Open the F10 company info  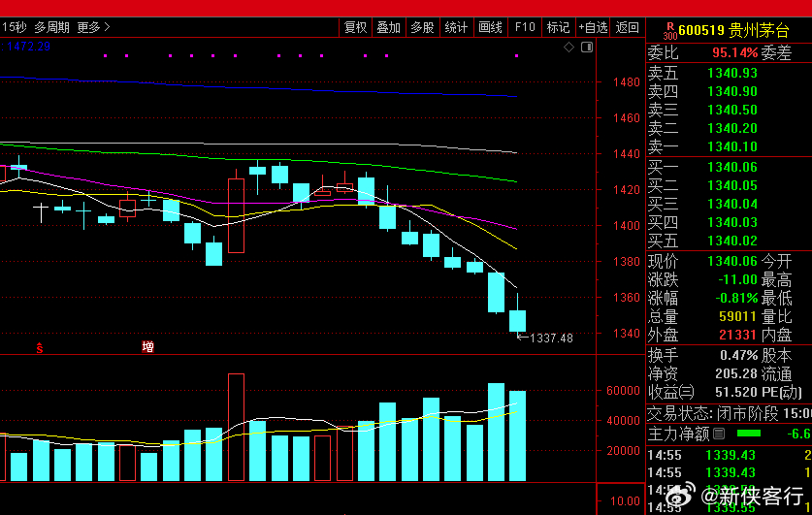click(x=525, y=27)
